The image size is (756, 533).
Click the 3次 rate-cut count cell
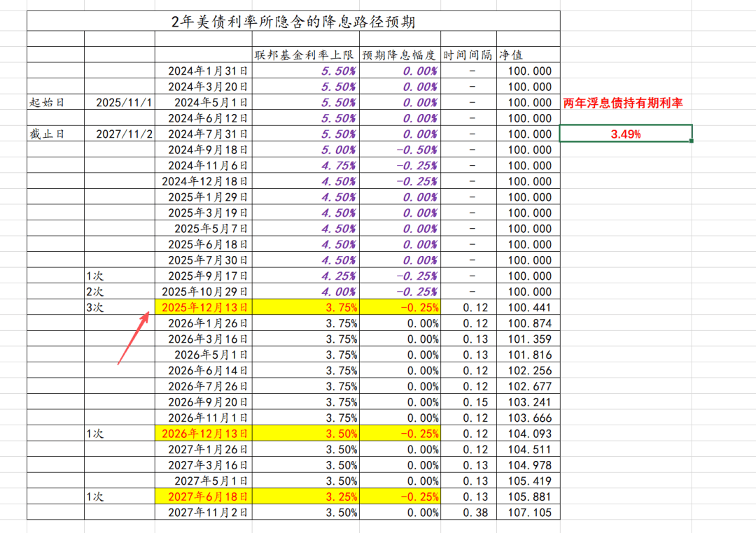click(119, 307)
